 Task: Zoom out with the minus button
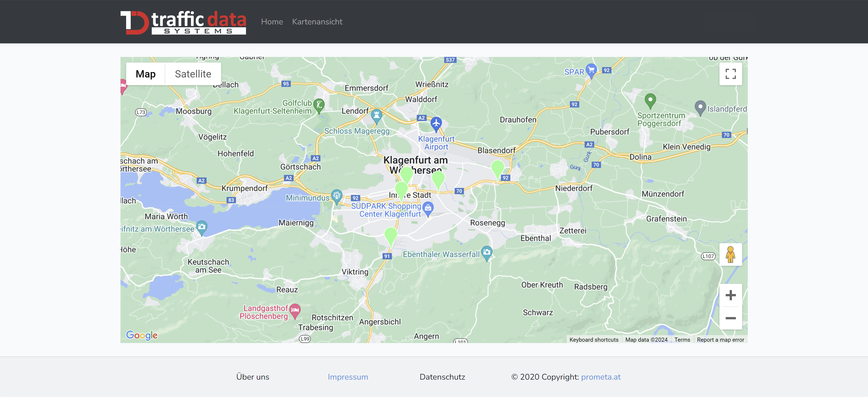coord(730,318)
